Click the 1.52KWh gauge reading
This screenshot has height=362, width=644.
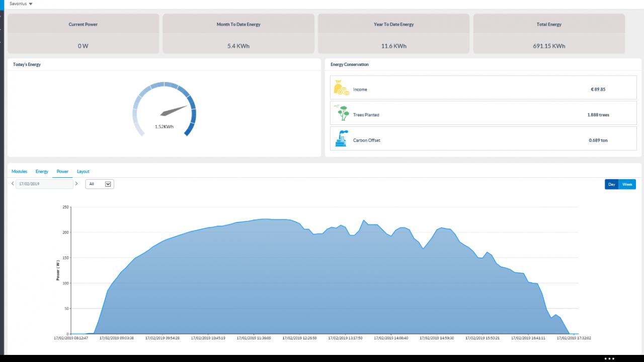[x=164, y=127]
